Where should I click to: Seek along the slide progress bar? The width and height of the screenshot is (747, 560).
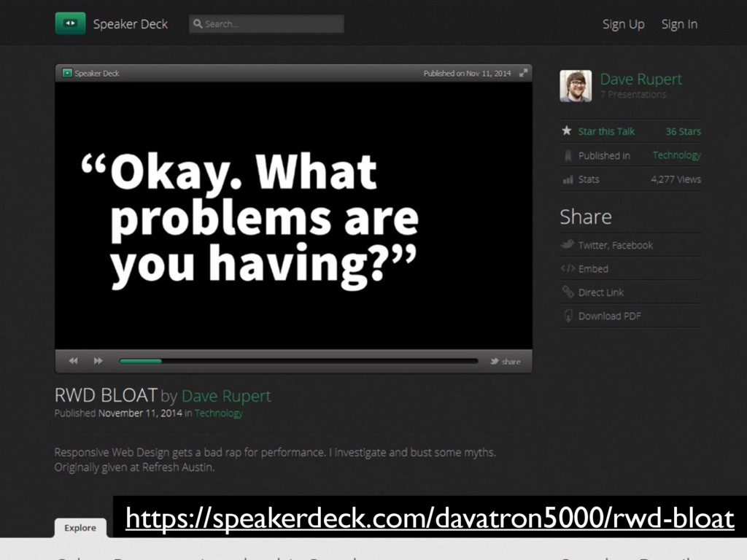click(x=298, y=362)
